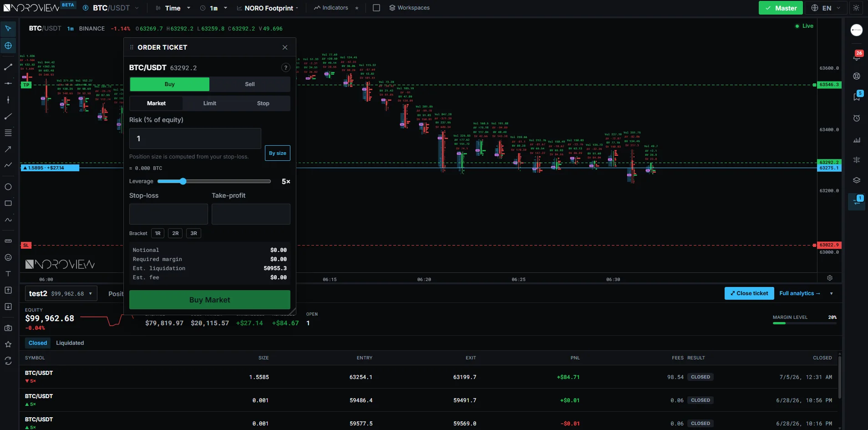The width and height of the screenshot is (868, 430).
Task: Toggle the By size sizing mode
Action: [x=278, y=153]
